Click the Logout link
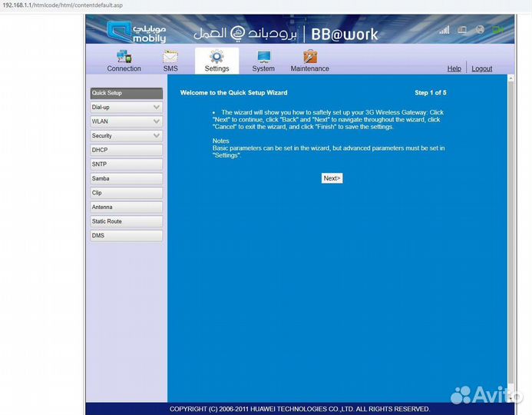Image resolution: width=532 pixels, height=415 pixels. (x=481, y=68)
